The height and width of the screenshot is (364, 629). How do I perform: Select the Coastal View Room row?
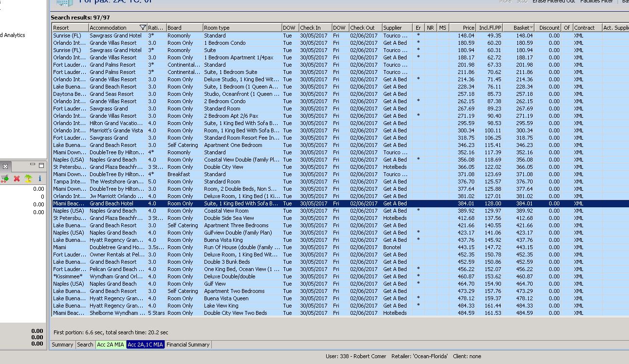coord(340,211)
